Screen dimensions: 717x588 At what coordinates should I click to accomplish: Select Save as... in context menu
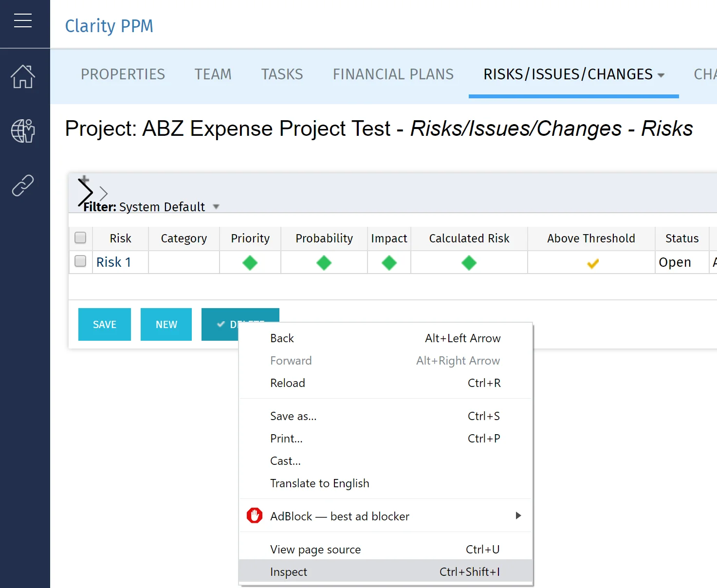coord(386,416)
